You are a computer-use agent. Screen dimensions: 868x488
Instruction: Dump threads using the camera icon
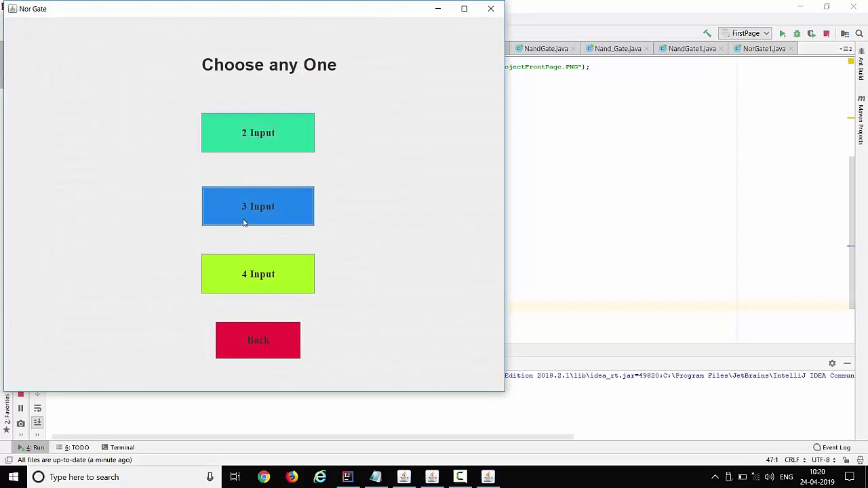[x=20, y=424]
